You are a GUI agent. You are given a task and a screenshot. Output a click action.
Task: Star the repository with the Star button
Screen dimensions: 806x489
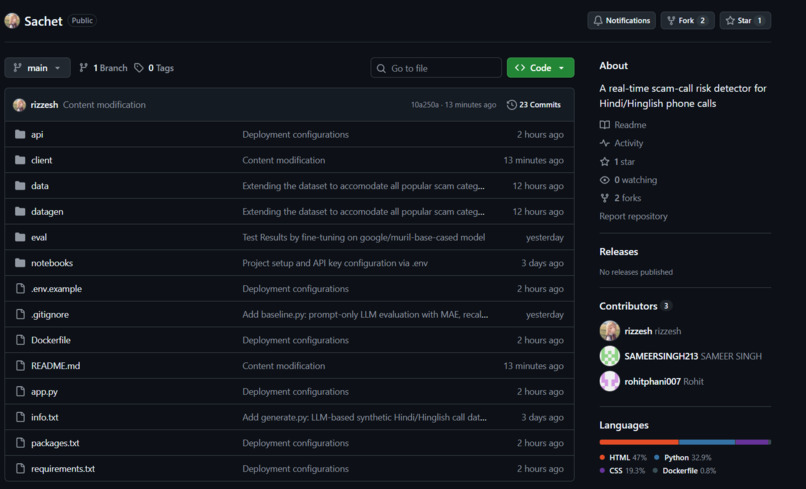(x=745, y=21)
